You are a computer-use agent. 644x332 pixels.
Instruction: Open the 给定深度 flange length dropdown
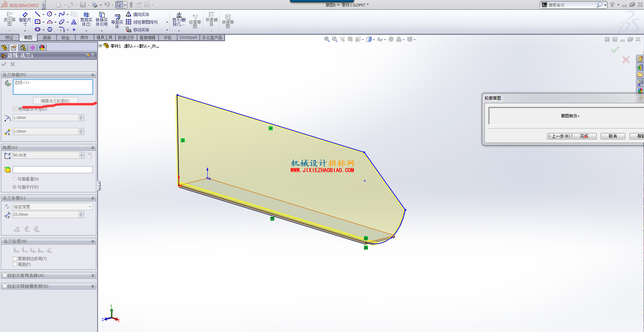tap(53, 207)
